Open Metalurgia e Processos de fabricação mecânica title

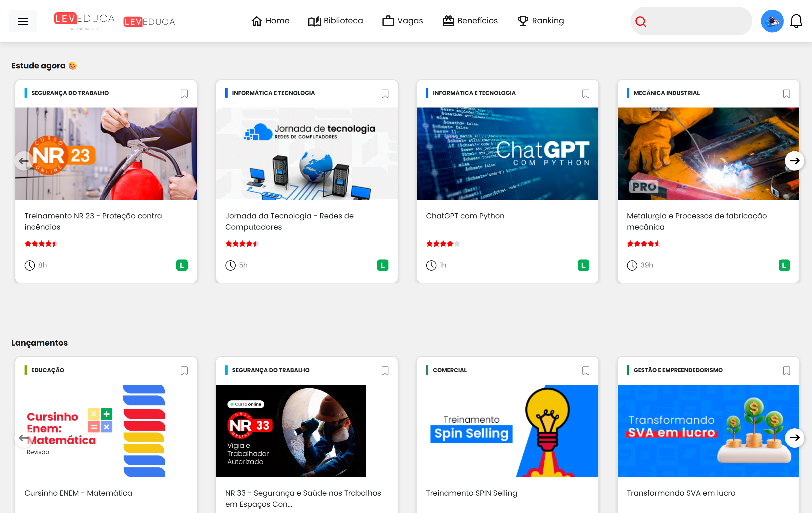tap(697, 222)
